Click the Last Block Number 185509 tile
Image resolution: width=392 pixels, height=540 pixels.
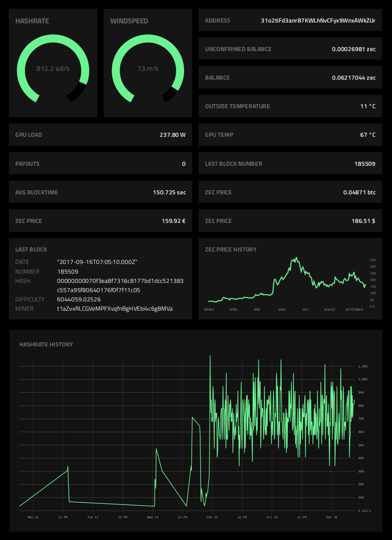(290, 163)
